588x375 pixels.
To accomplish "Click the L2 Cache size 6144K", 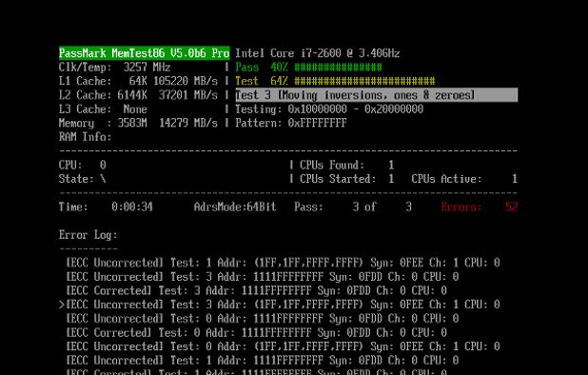I will [x=132, y=95].
